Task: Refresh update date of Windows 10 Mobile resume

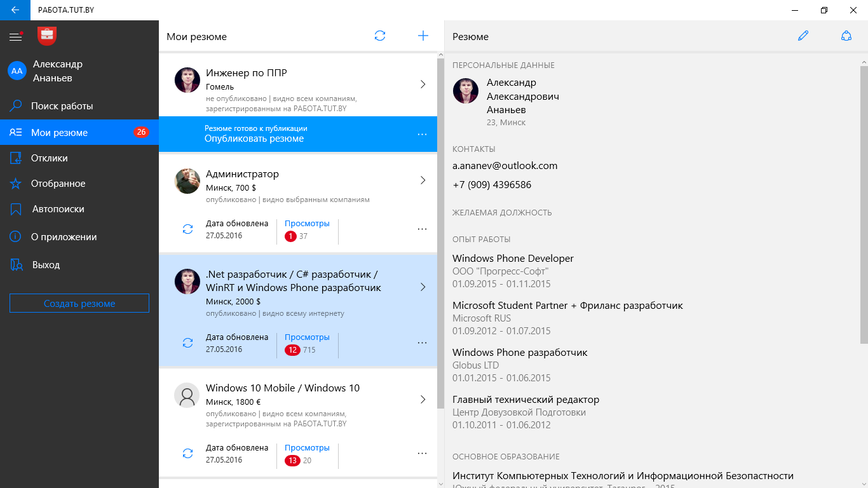Action: click(x=187, y=454)
